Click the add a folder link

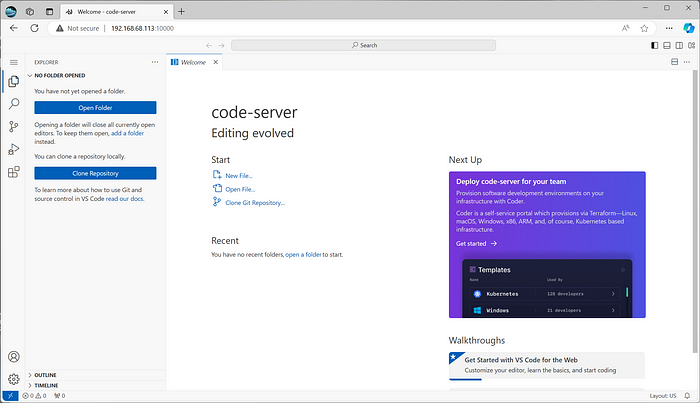pos(127,133)
